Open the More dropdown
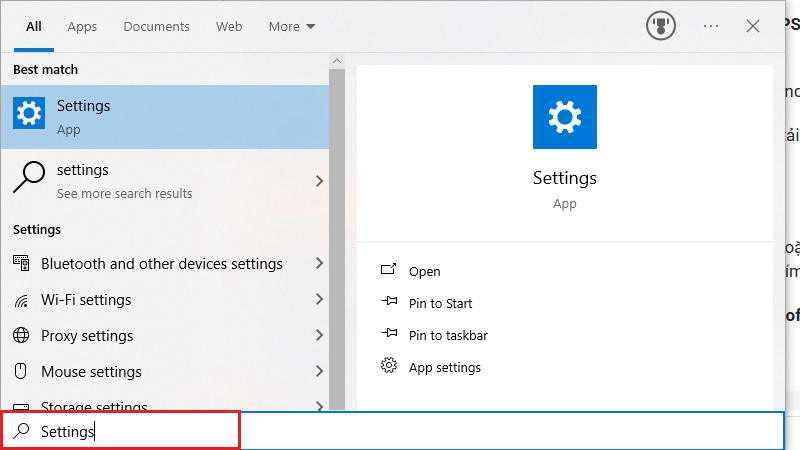Screen dimensions: 800x450 click(x=292, y=27)
